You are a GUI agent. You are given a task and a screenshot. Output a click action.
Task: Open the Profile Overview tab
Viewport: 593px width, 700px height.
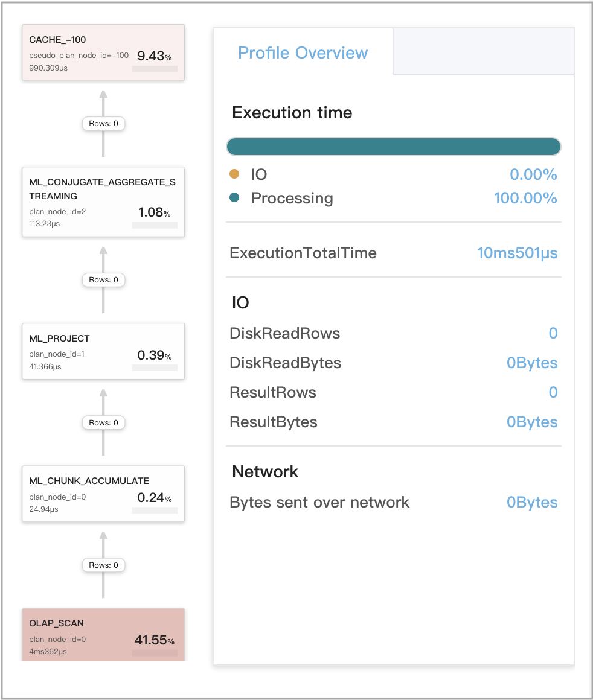303,52
